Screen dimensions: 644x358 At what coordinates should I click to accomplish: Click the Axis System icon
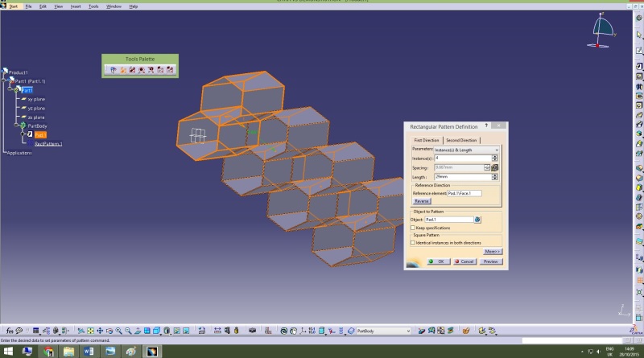pos(303,331)
